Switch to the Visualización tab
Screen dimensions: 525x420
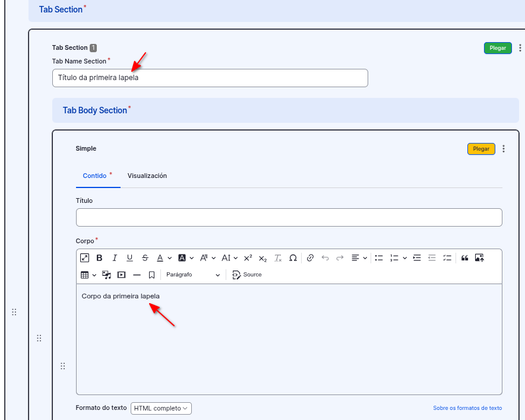[x=147, y=176]
